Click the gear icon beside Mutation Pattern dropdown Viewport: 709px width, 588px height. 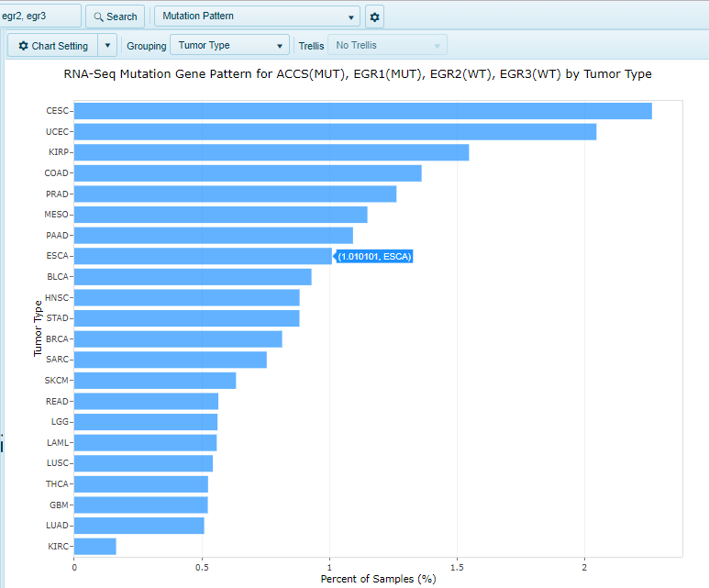click(x=374, y=17)
